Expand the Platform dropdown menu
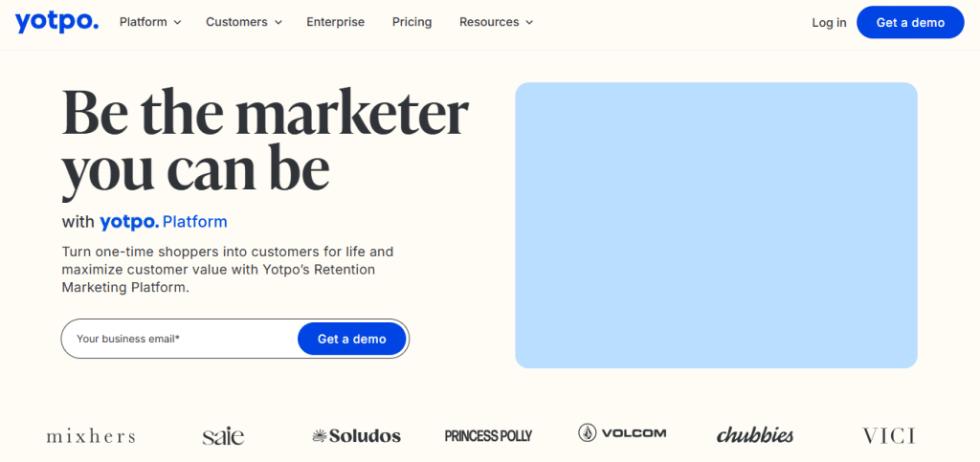The height and width of the screenshot is (462, 980). [150, 22]
